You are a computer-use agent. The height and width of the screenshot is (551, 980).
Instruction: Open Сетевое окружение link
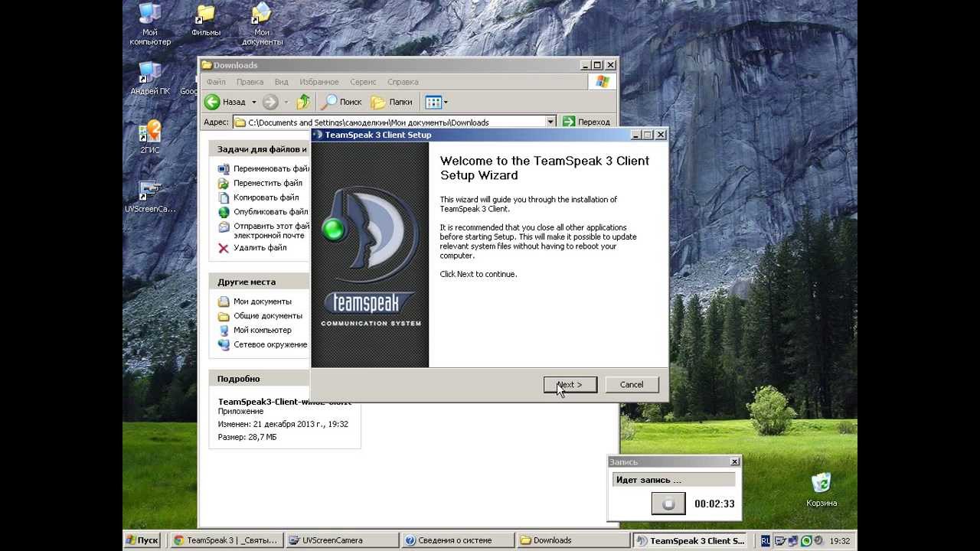click(270, 344)
